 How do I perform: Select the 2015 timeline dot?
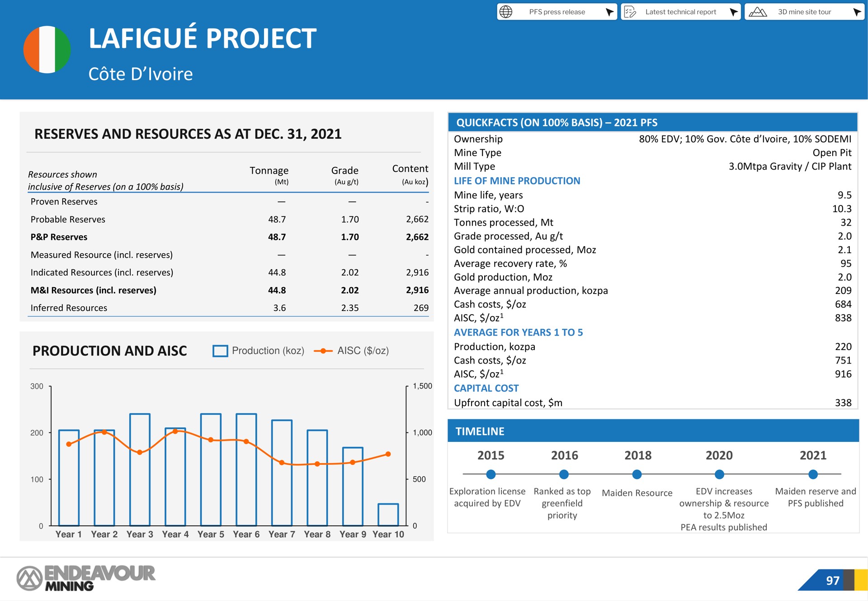pyautogui.click(x=491, y=474)
